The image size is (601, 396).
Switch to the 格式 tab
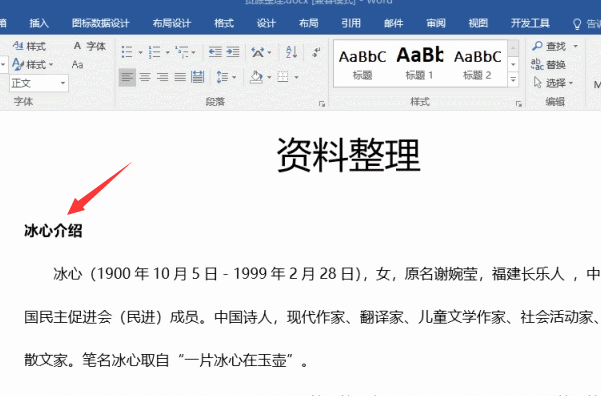click(224, 23)
